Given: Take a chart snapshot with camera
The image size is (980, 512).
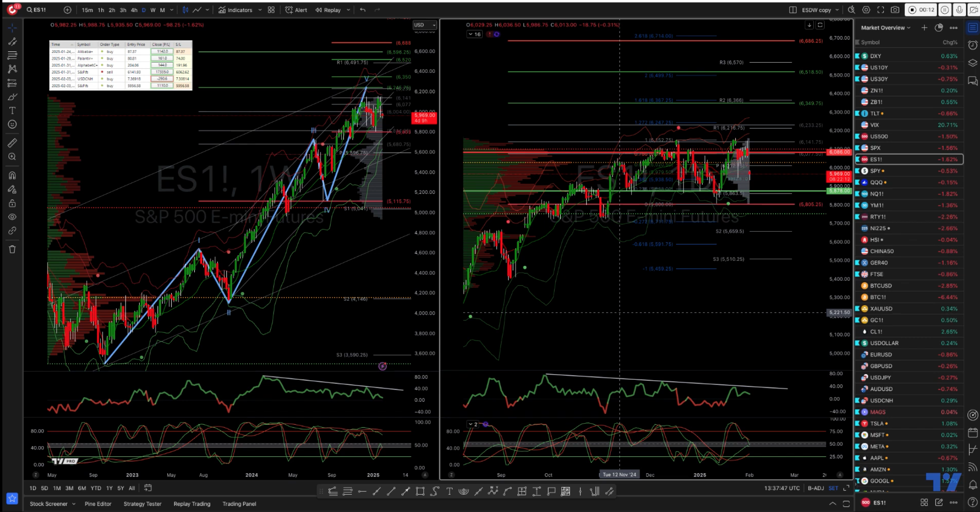Looking at the screenshot, I should 895,10.
